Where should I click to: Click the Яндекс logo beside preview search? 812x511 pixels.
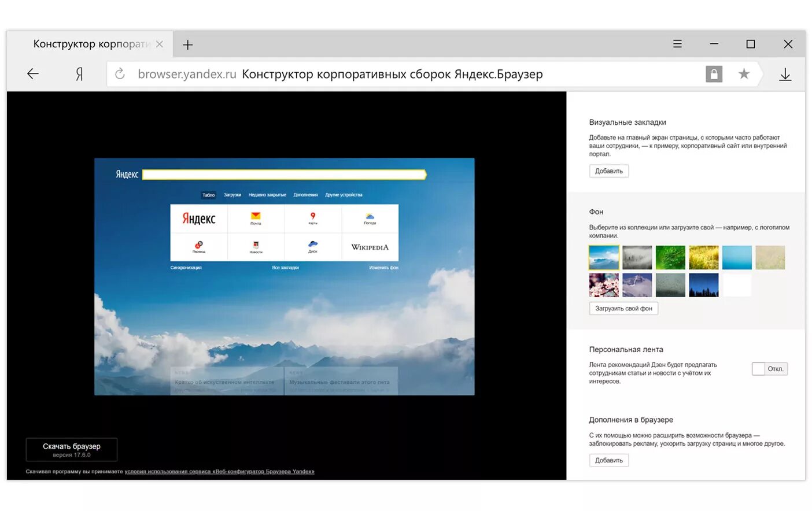[x=127, y=175]
